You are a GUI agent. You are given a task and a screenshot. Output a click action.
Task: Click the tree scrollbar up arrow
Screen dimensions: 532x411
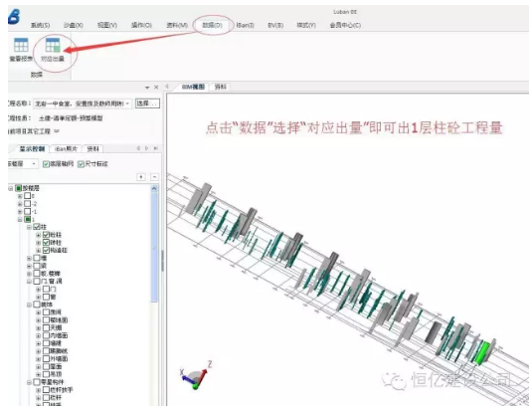tap(154, 188)
